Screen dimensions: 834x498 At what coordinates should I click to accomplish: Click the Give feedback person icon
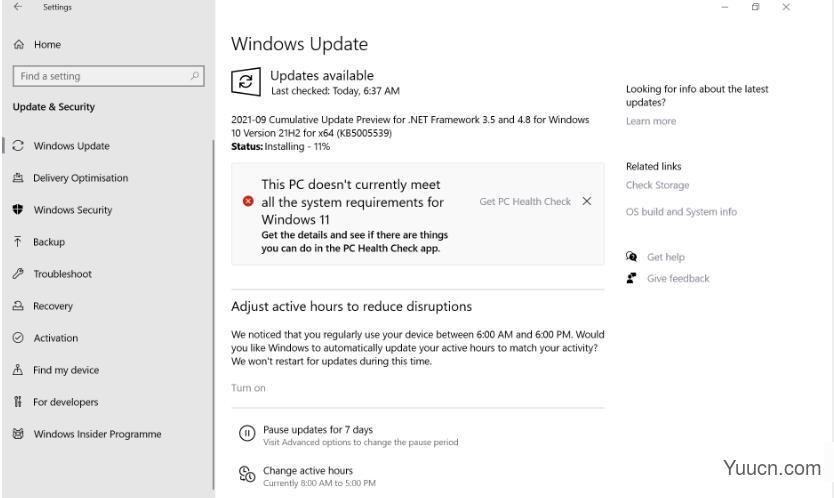[631, 278]
